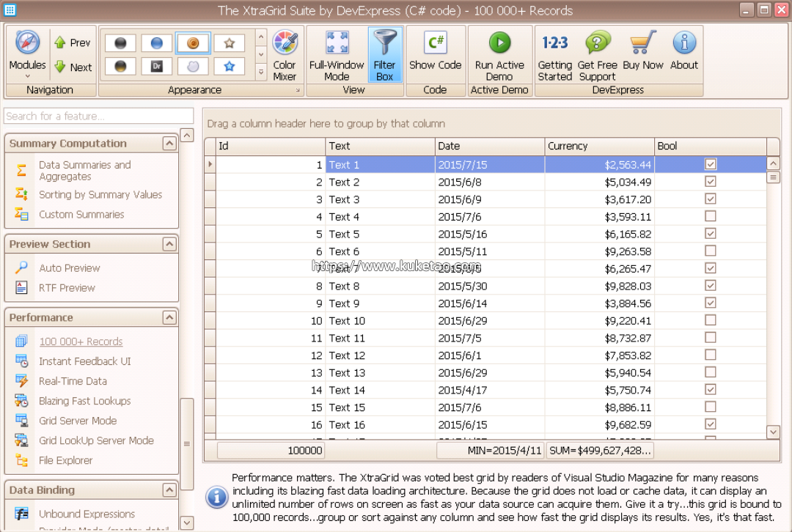Collapse the Performance section
This screenshot has width=792, height=532.
click(x=169, y=317)
